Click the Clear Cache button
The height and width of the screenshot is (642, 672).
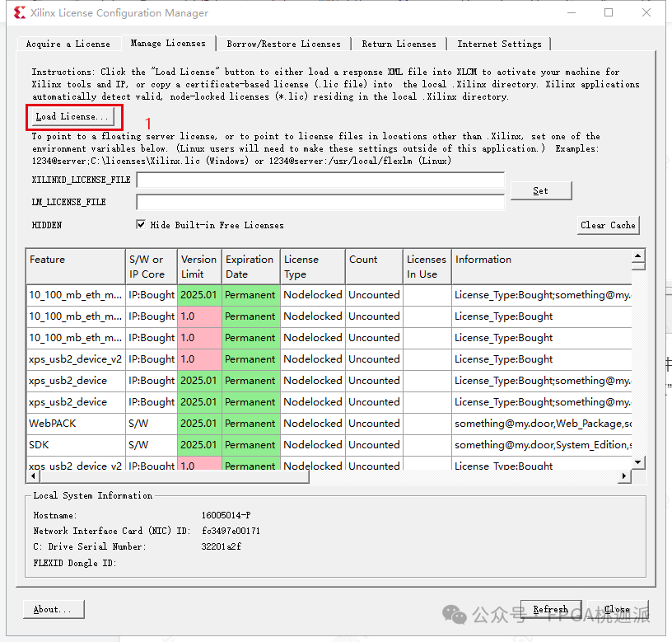click(x=608, y=225)
